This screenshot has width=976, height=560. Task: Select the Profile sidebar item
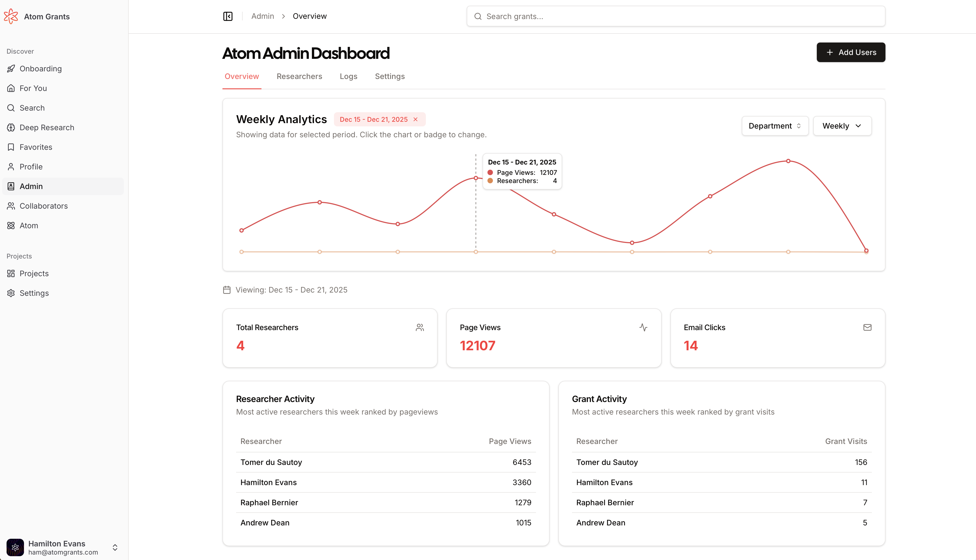(31, 166)
